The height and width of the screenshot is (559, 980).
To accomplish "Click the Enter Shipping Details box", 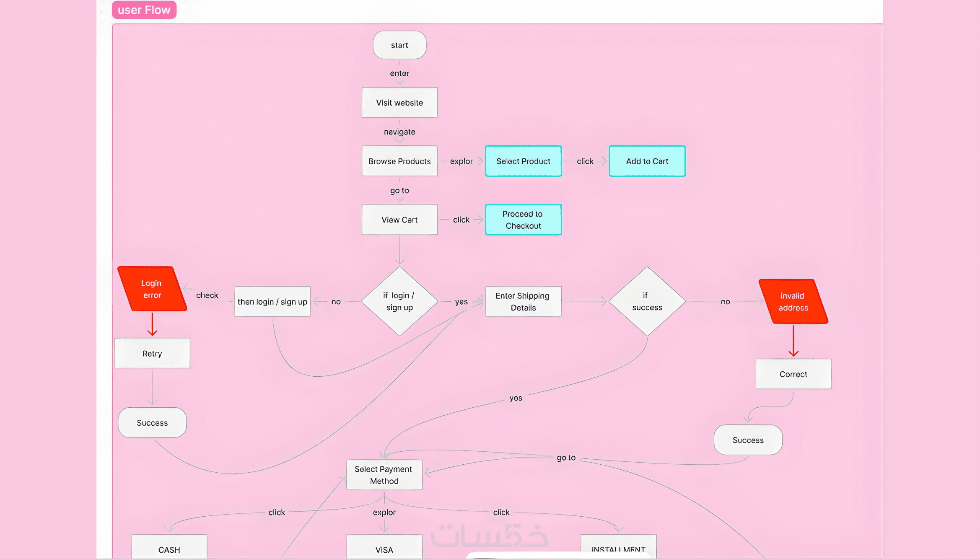I will point(523,302).
